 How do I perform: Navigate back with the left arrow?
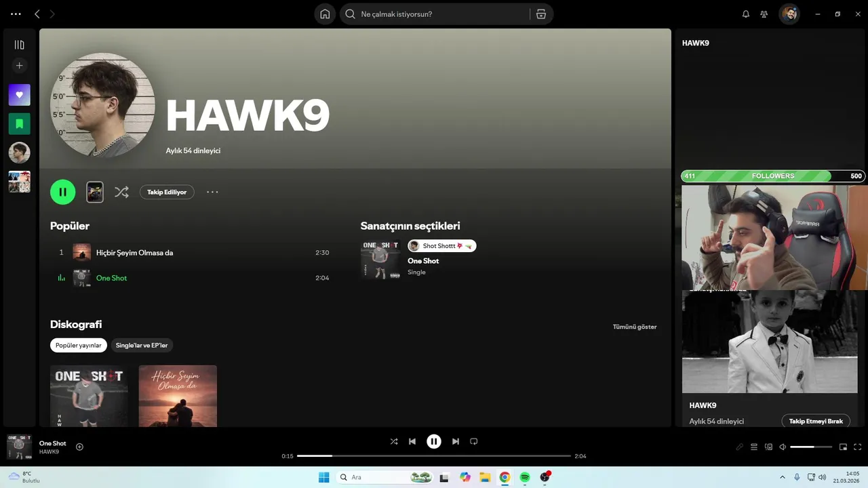point(37,14)
